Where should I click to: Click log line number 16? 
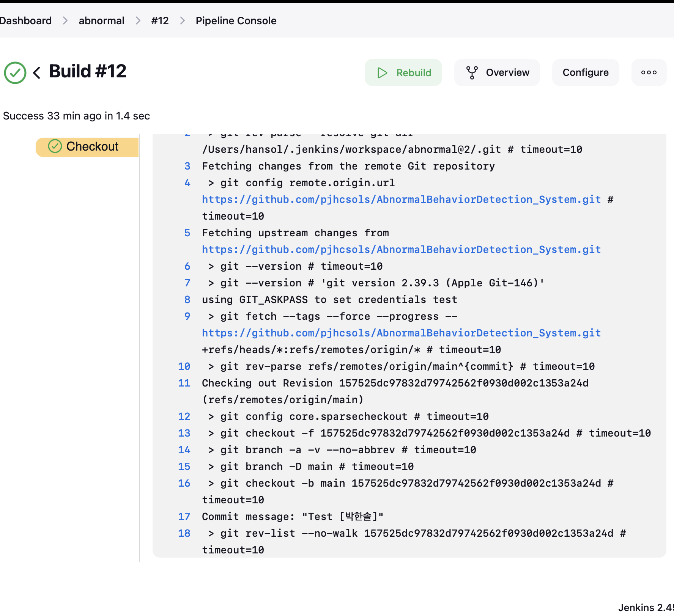coord(184,483)
